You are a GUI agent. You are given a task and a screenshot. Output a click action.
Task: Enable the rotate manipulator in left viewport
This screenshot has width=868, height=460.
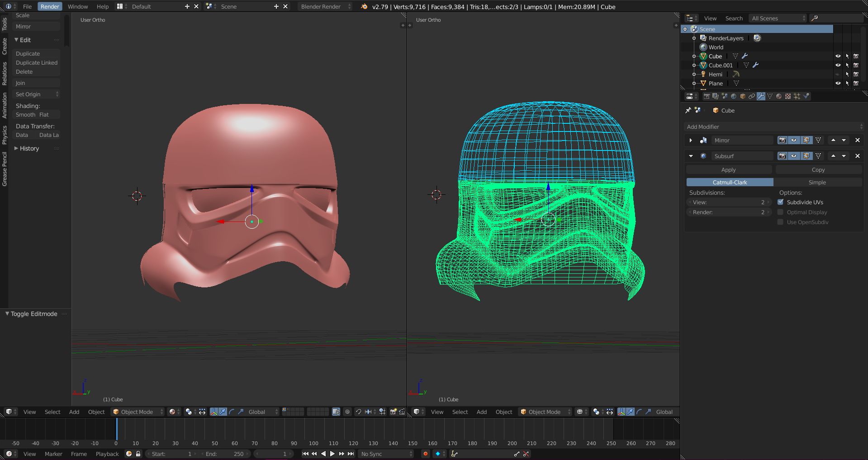(x=232, y=412)
